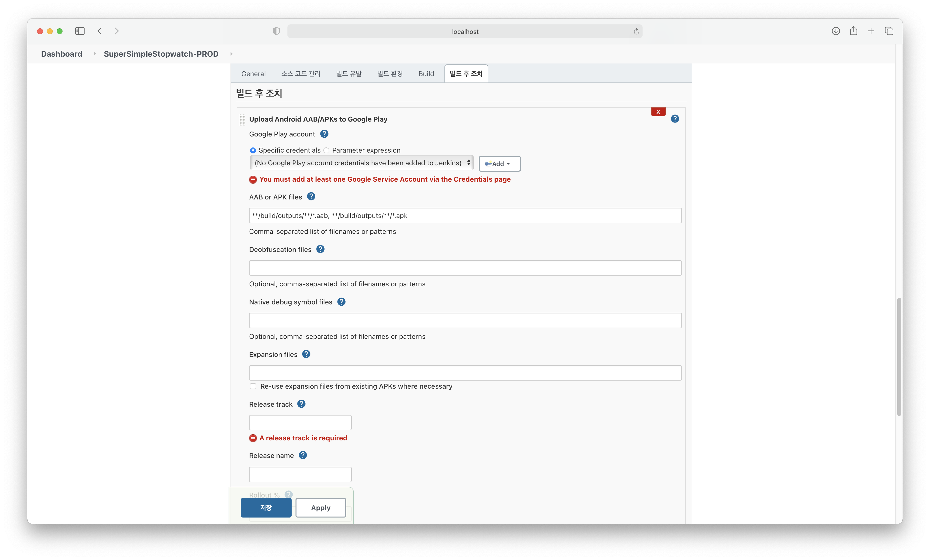Click Deobfuscation files help icon
Screen dimensions: 930x560
320,249
